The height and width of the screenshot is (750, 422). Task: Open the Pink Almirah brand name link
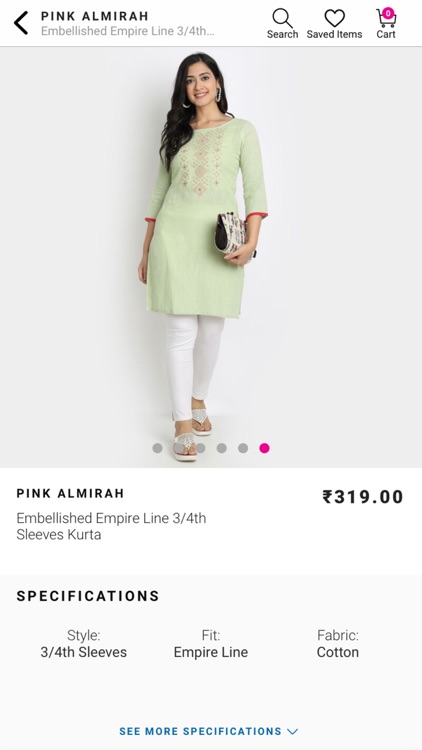click(x=70, y=493)
